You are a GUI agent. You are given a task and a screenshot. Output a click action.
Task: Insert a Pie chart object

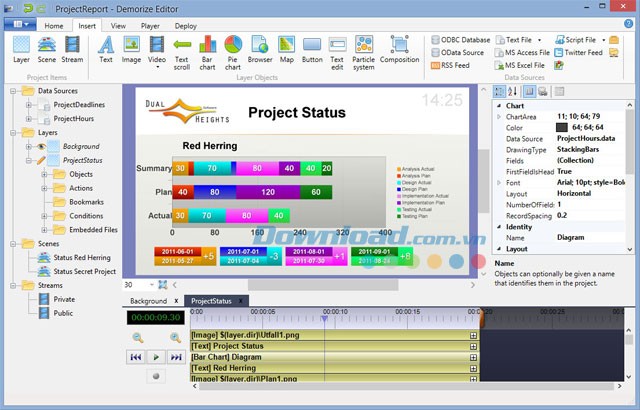coord(233,50)
